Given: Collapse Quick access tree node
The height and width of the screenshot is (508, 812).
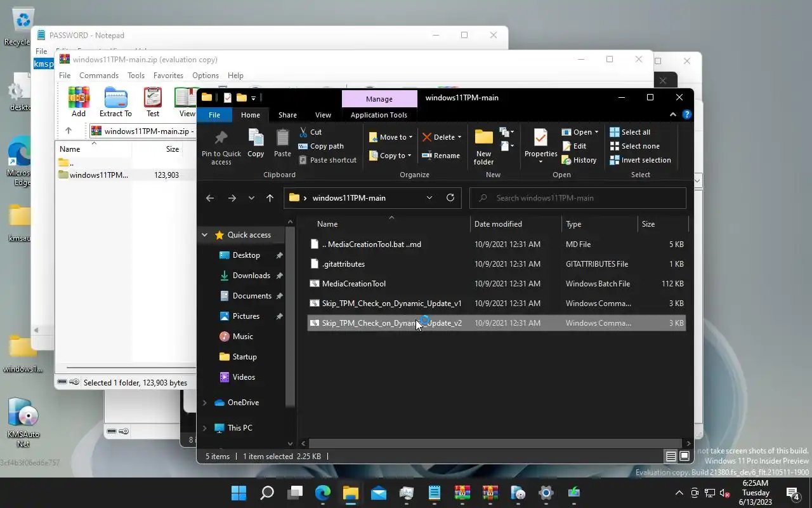Looking at the screenshot, I should point(204,235).
